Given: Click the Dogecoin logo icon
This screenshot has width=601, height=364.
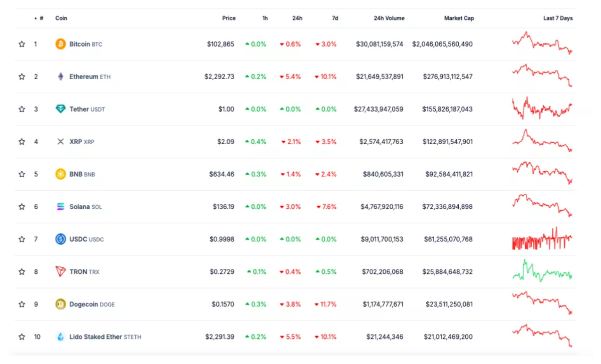Looking at the screenshot, I should click(61, 304).
